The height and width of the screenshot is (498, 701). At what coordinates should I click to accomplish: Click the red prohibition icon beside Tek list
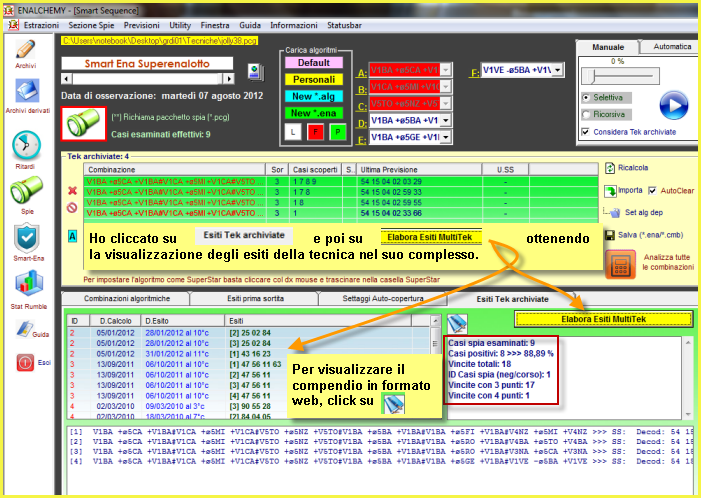pyautogui.click(x=72, y=208)
